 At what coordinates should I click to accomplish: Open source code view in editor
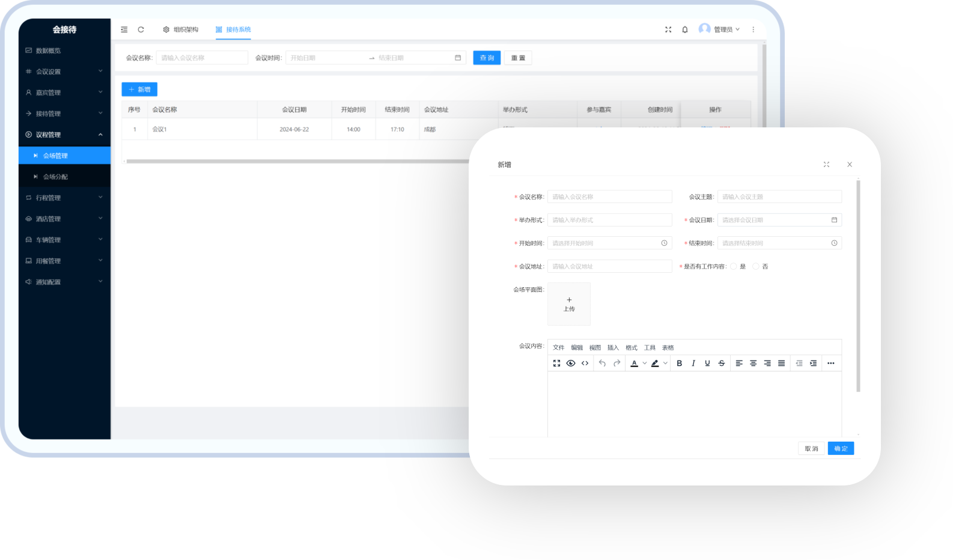585,364
